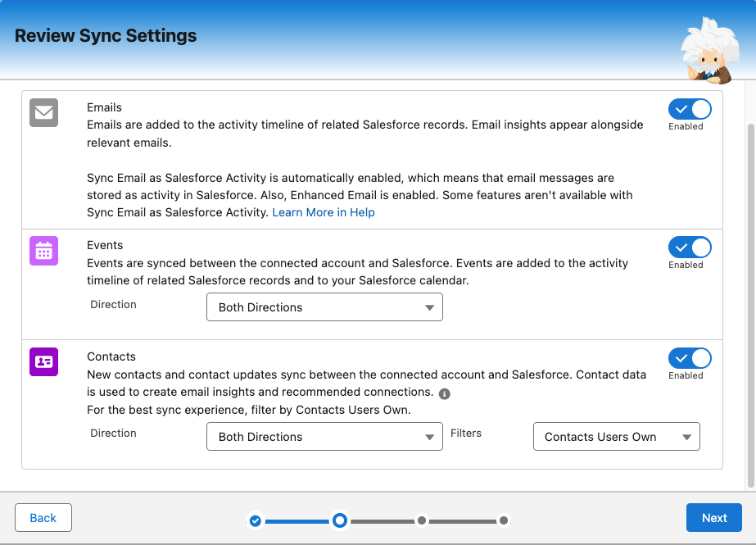Click the Contacts section heading
Screen dimensions: 756x545
111,357
